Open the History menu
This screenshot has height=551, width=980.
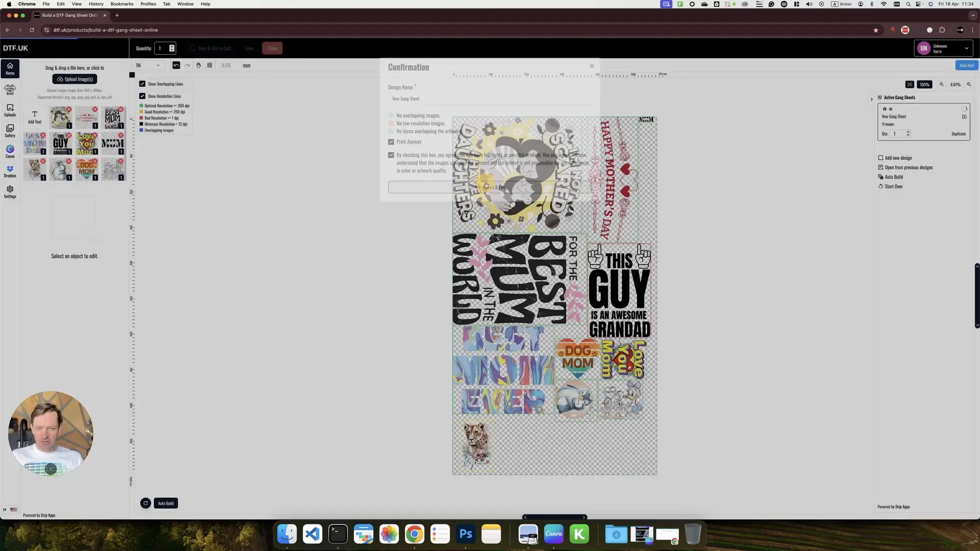(x=96, y=4)
